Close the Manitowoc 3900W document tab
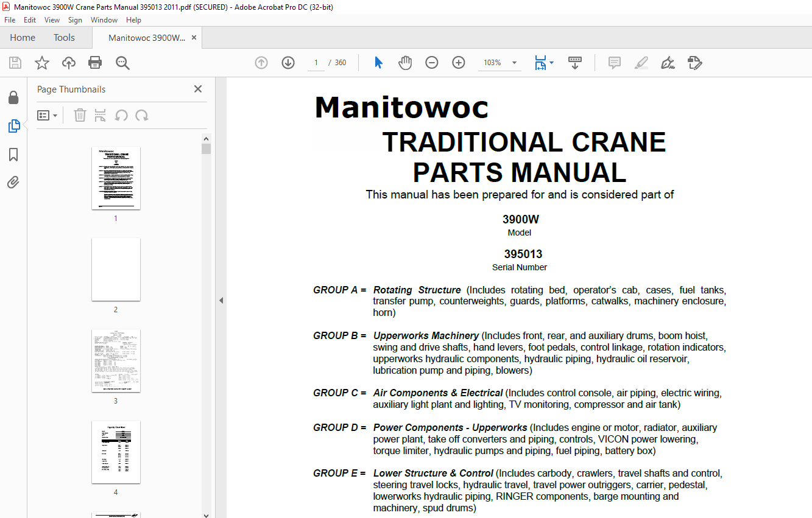This screenshot has width=812, height=518. point(194,38)
